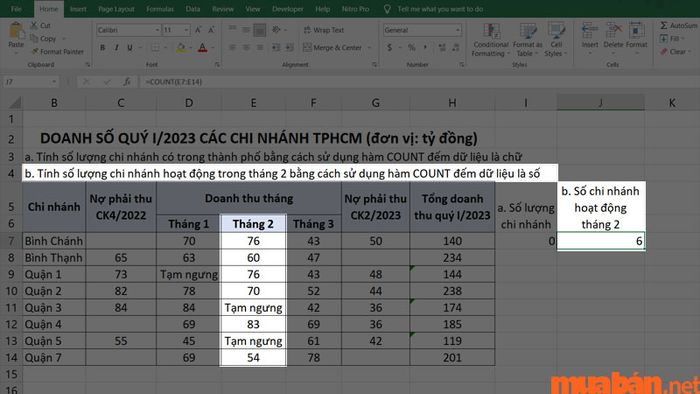
Task: Decrease the cell indent
Action: [x=276, y=47]
